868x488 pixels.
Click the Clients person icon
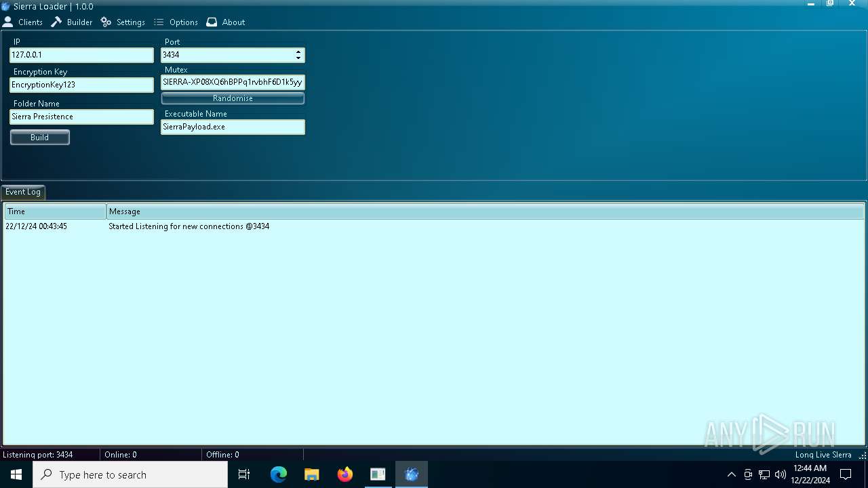(7, 22)
